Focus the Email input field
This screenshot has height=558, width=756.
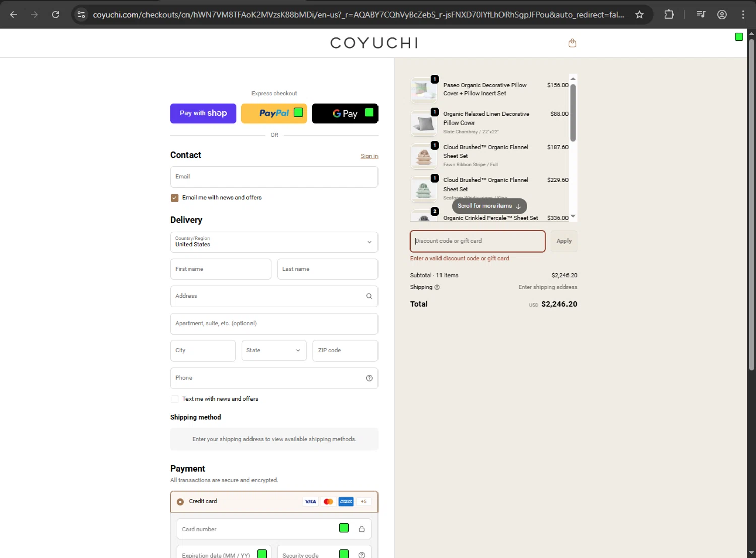point(274,177)
